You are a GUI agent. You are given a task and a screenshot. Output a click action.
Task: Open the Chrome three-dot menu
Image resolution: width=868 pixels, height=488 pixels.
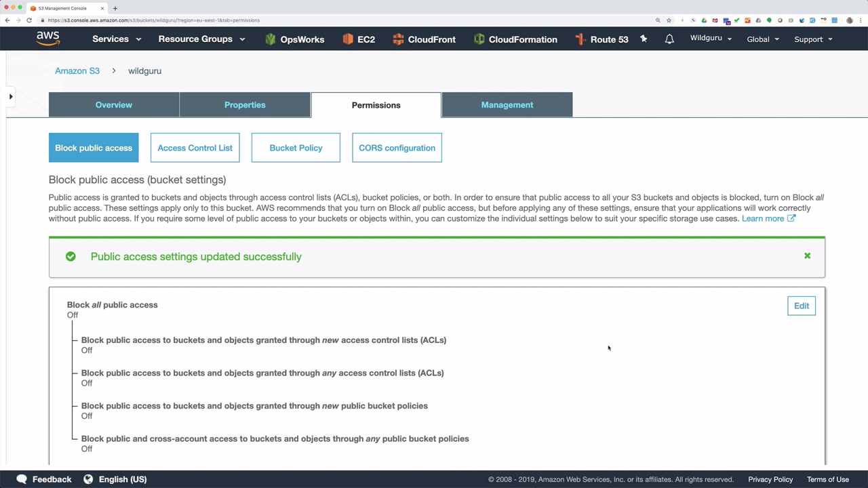pyautogui.click(x=861, y=20)
